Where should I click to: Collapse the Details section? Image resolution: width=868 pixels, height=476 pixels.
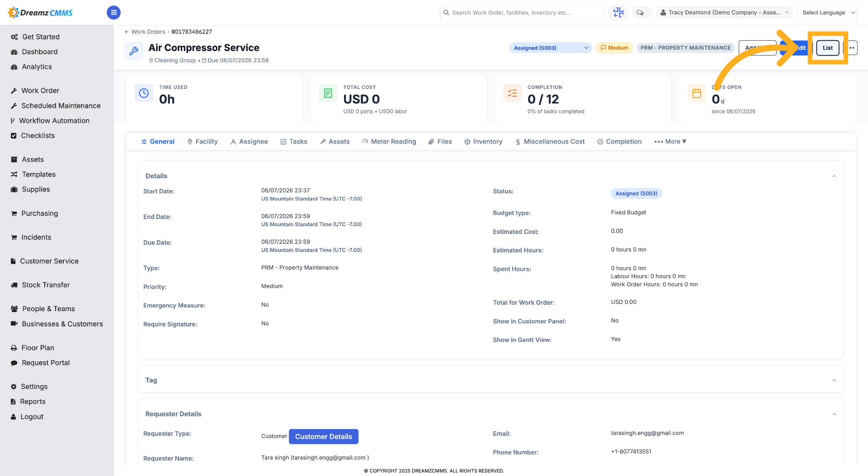pos(834,176)
